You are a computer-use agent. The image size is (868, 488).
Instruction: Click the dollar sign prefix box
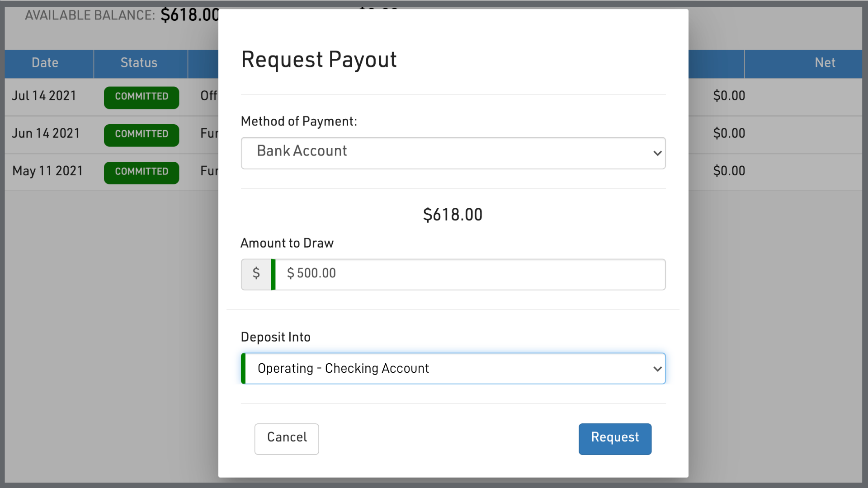256,274
